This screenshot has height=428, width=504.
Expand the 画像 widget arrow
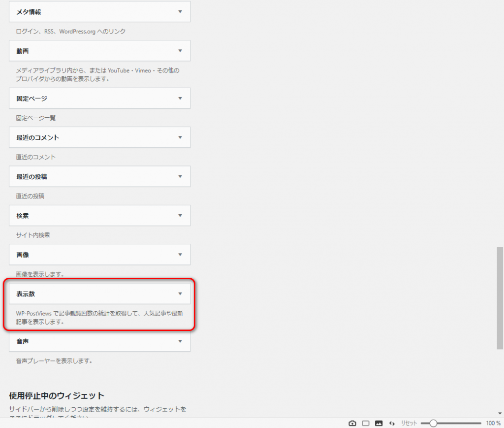click(x=180, y=255)
